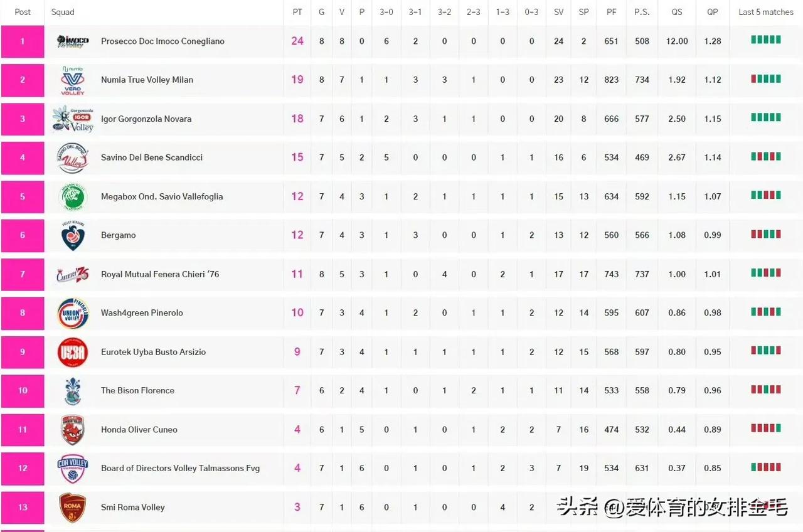View Cuneo's last 5 matches indicator
The height and width of the screenshot is (532, 803).
766,428
